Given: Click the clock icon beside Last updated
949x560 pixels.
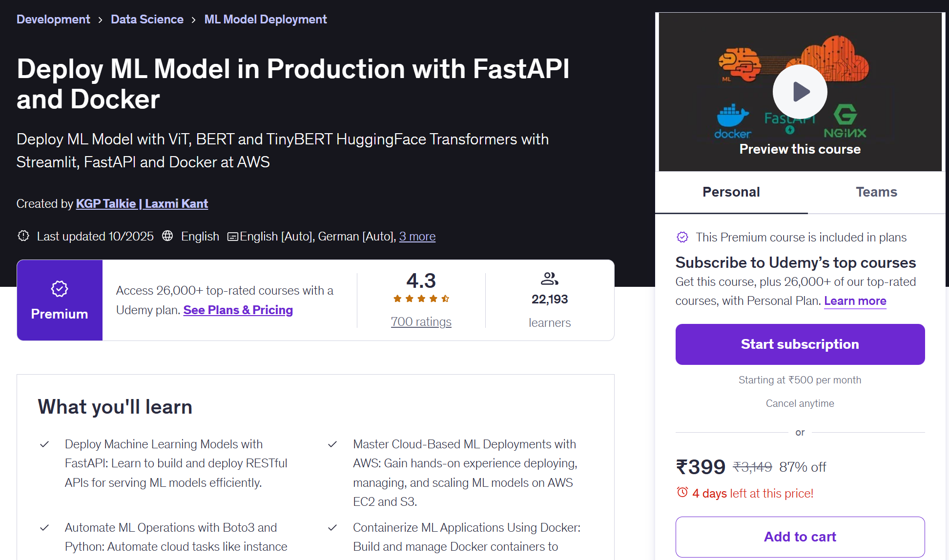Looking at the screenshot, I should point(23,236).
